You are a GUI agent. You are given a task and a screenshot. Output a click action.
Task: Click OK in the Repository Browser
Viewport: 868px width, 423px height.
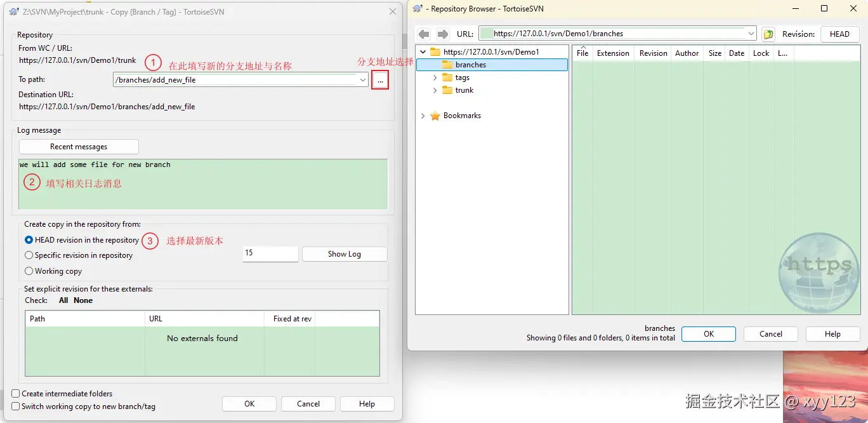[709, 334]
